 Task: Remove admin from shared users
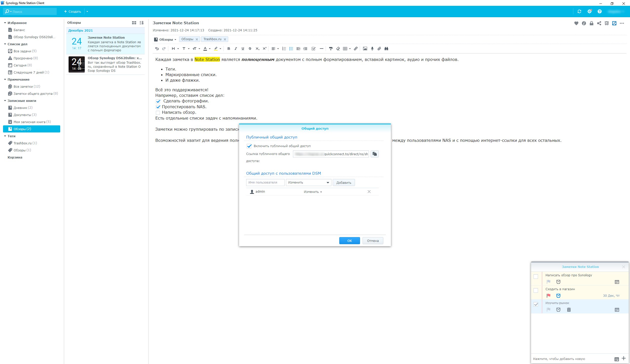tap(369, 192)
